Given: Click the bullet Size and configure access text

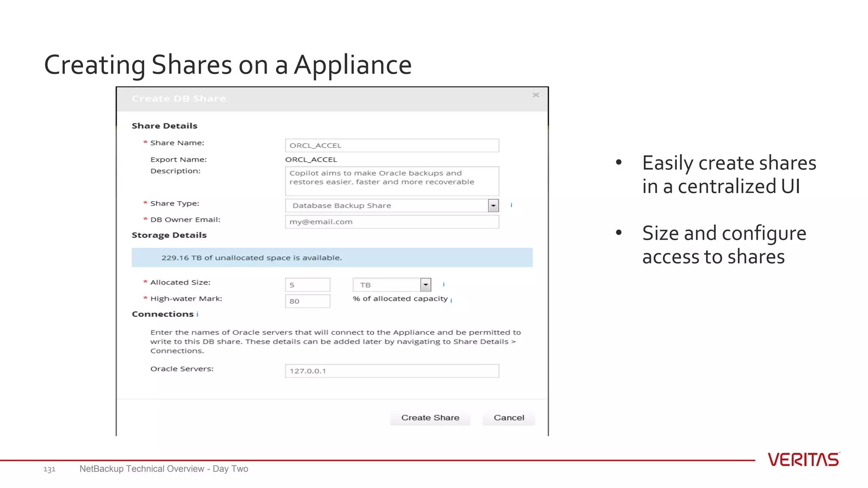Looking at the screenshot, I should point(724,245).
